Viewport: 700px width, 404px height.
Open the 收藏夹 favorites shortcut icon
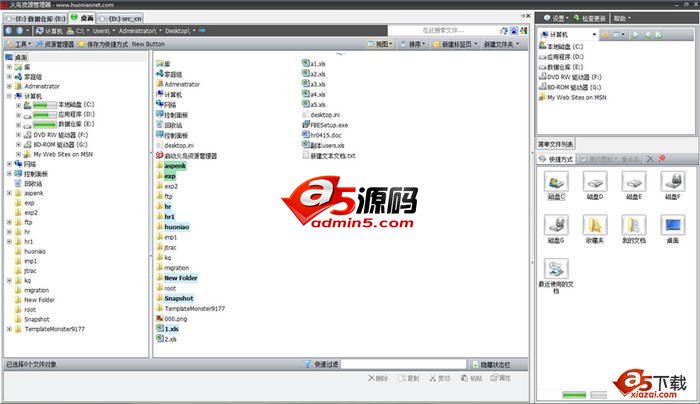click(595, 225)
